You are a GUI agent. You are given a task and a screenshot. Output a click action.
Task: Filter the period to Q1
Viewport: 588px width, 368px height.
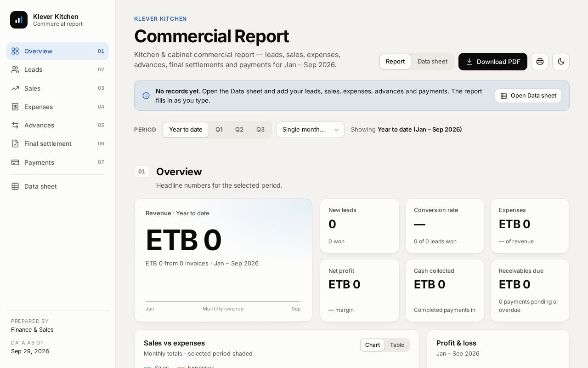(219, 130)
